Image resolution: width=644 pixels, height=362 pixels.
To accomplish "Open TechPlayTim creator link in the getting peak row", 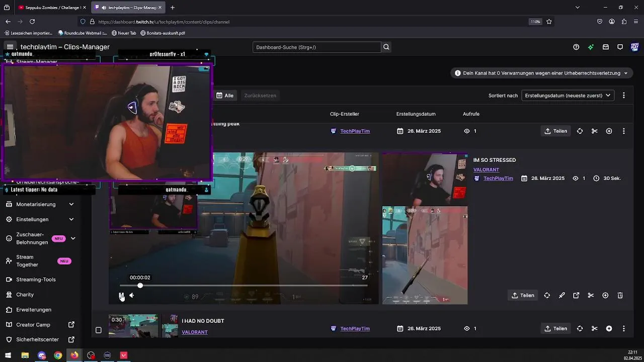I will (x=355, y=131).
